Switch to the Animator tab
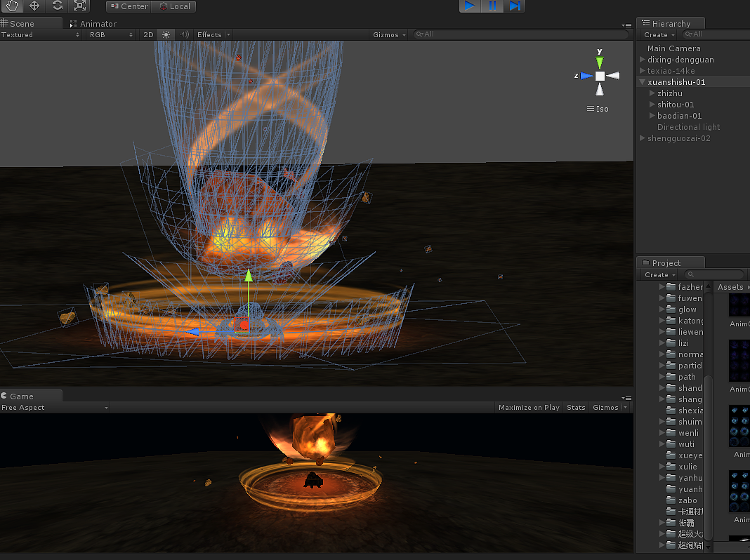 coord(93,23)
